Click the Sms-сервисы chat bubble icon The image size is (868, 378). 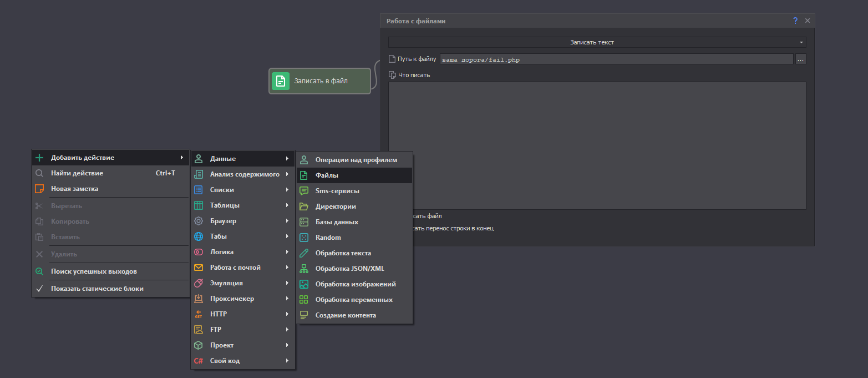(x=303, y=191)
